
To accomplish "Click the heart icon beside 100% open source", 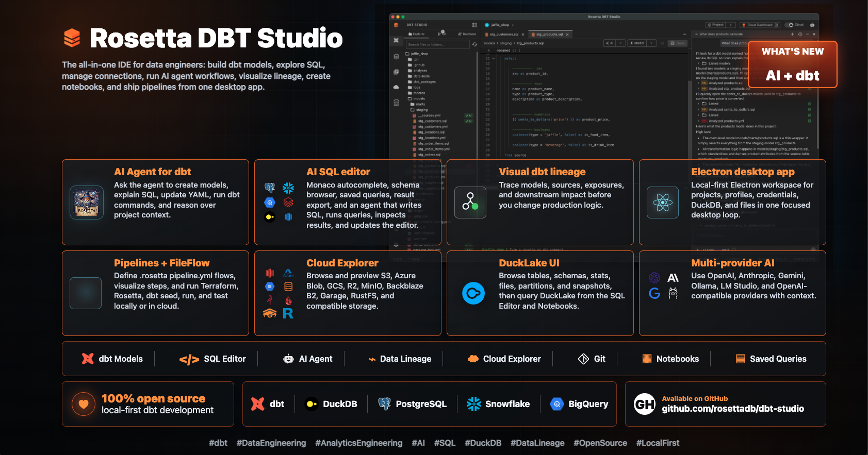I will pos(84,404).
